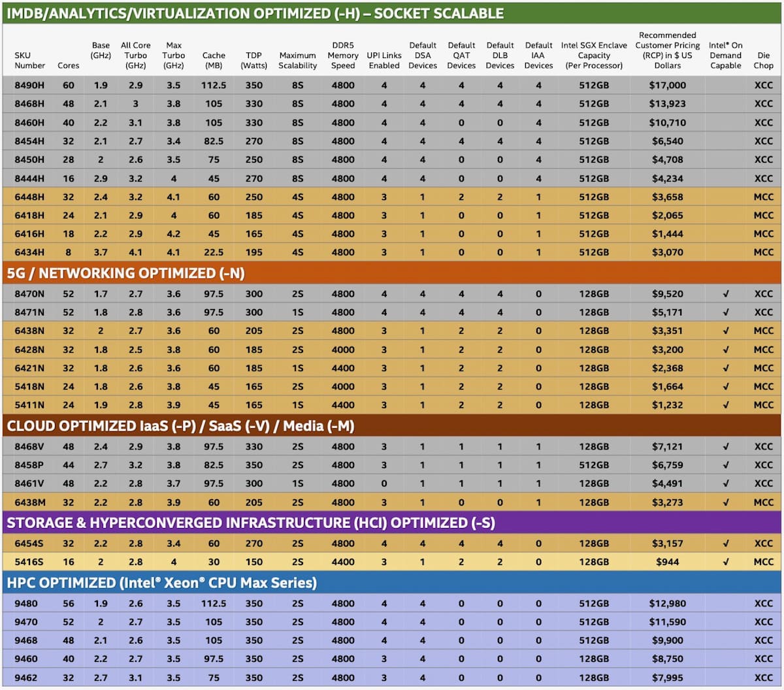Select the 6448H SKU cell

[29, 197]
